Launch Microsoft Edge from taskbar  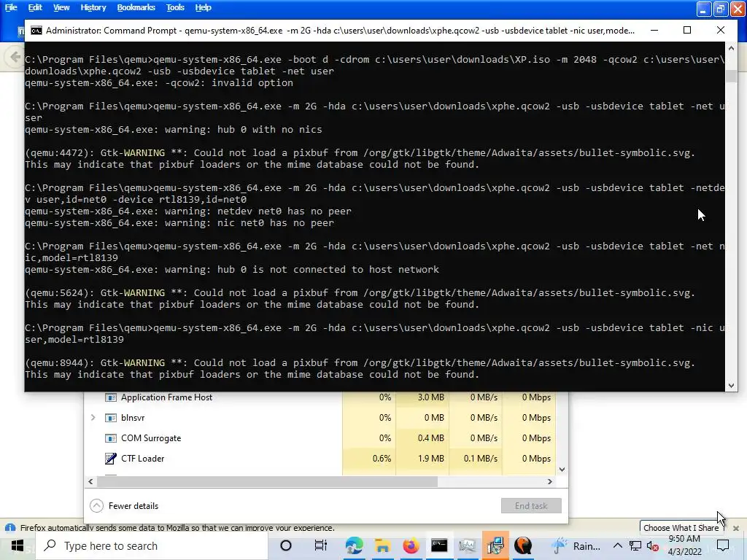click(354, 545)
